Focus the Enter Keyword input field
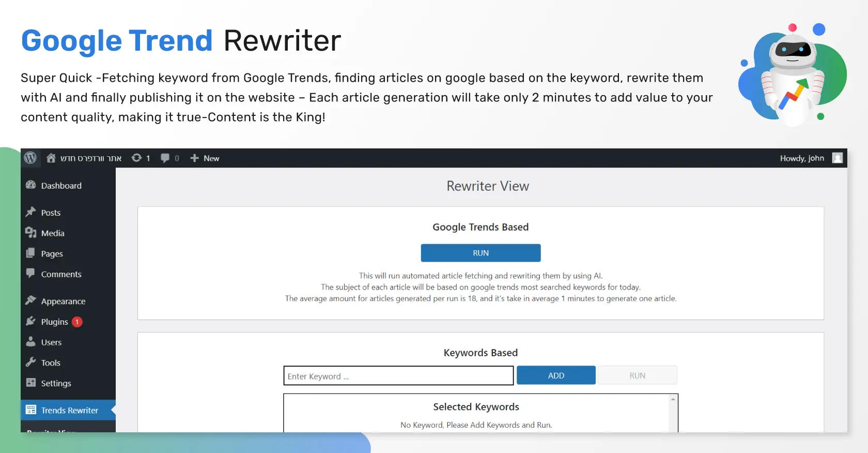868x453 pixels. (x=398, y=376)
